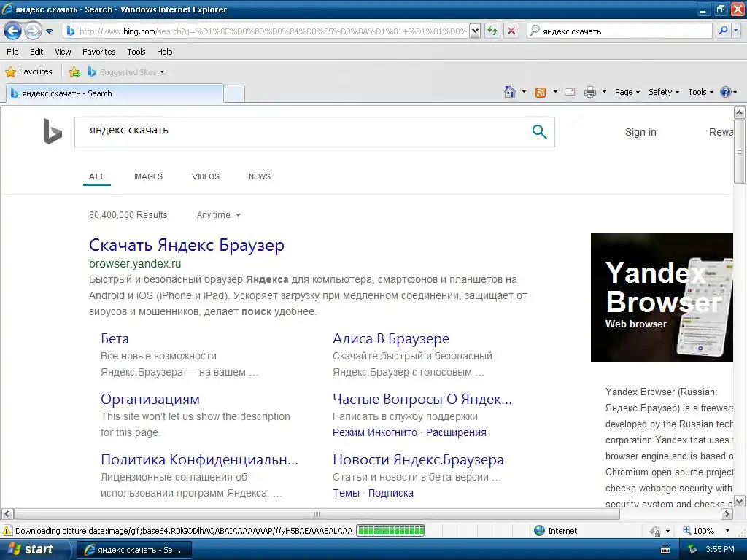The width and height of the screenshot is (747, 560).
Task: Open a new blank tab
Action: tap(234, 94)
